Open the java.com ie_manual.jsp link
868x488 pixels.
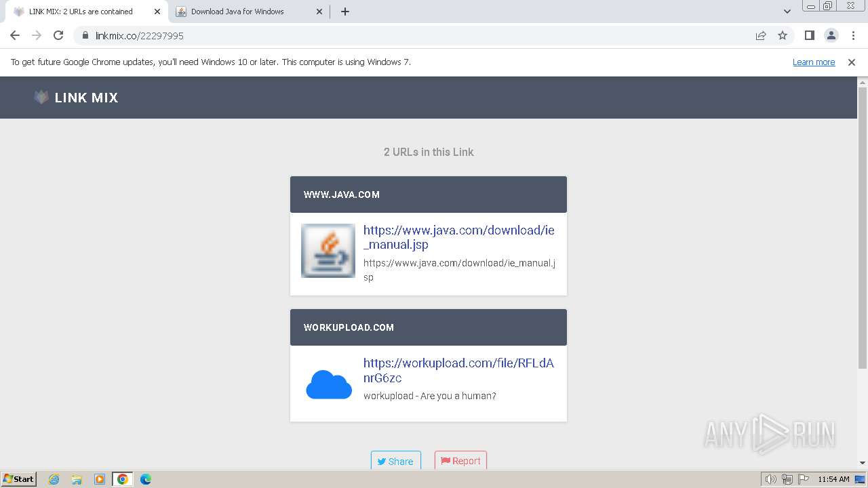point(459,237)
